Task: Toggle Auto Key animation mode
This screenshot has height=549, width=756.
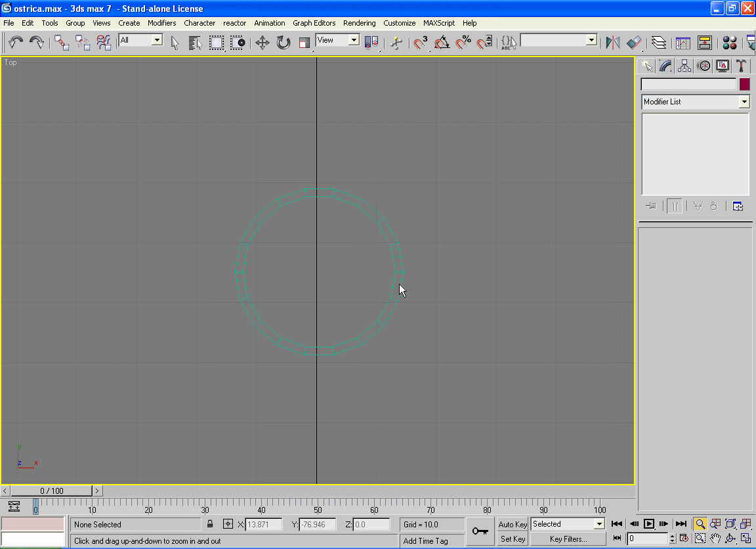Action: [513, 524]
